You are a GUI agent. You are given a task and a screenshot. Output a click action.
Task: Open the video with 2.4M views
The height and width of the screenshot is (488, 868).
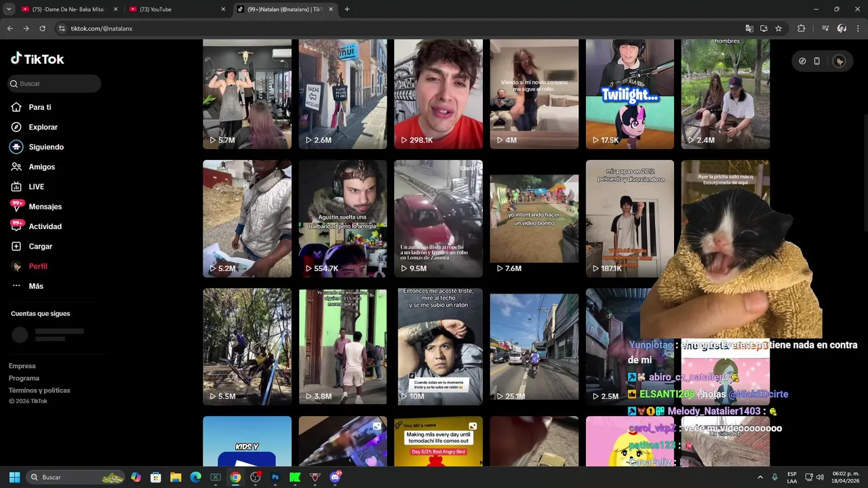[726, 94]
